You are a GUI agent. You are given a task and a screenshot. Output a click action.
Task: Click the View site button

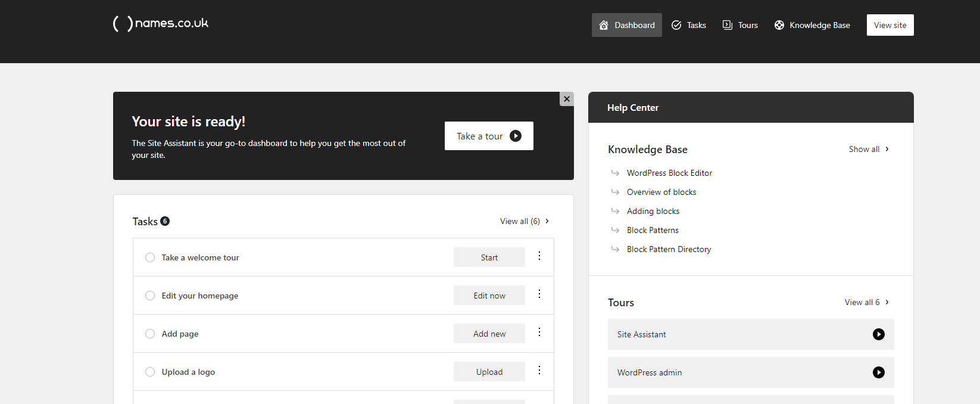pos(890,25)
